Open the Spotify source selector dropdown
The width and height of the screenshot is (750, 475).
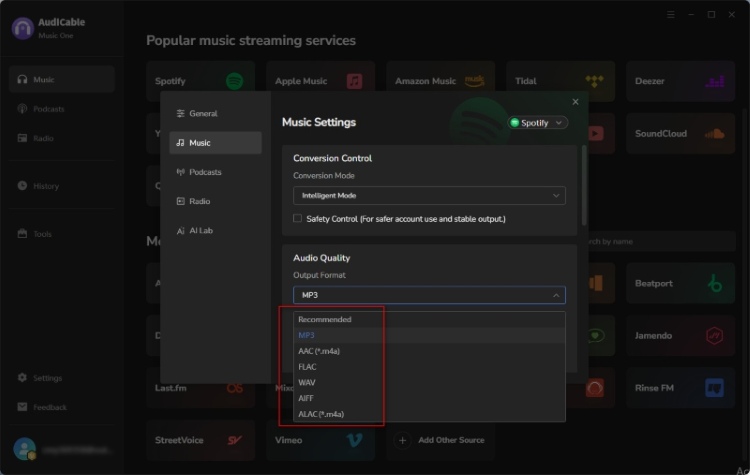click(x=538, y=123)
